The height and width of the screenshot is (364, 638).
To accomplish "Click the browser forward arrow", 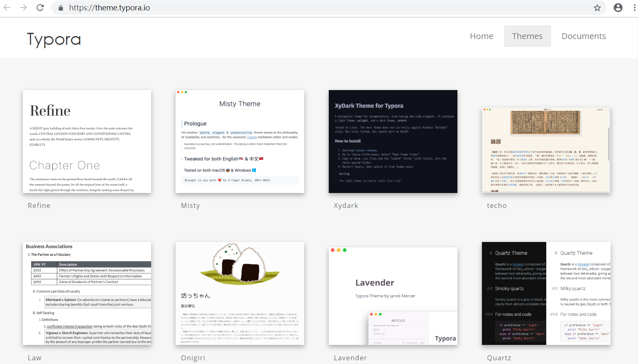I will pyautogui.click(x=23, y=7).
